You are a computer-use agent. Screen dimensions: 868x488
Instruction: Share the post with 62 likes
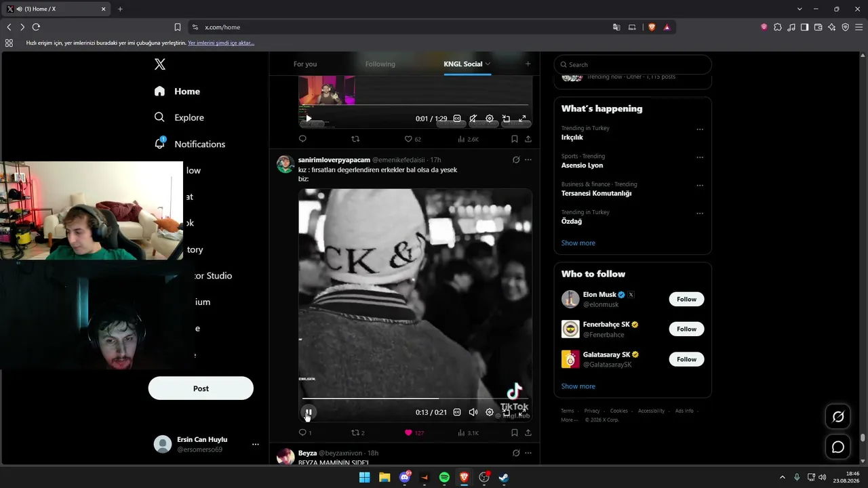pyautogui.click(x=528, y=139)
